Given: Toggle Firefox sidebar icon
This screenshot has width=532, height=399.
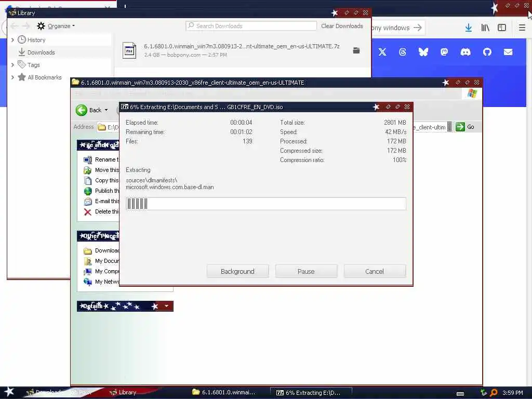Looking at the screenshot, I should 502,28.
